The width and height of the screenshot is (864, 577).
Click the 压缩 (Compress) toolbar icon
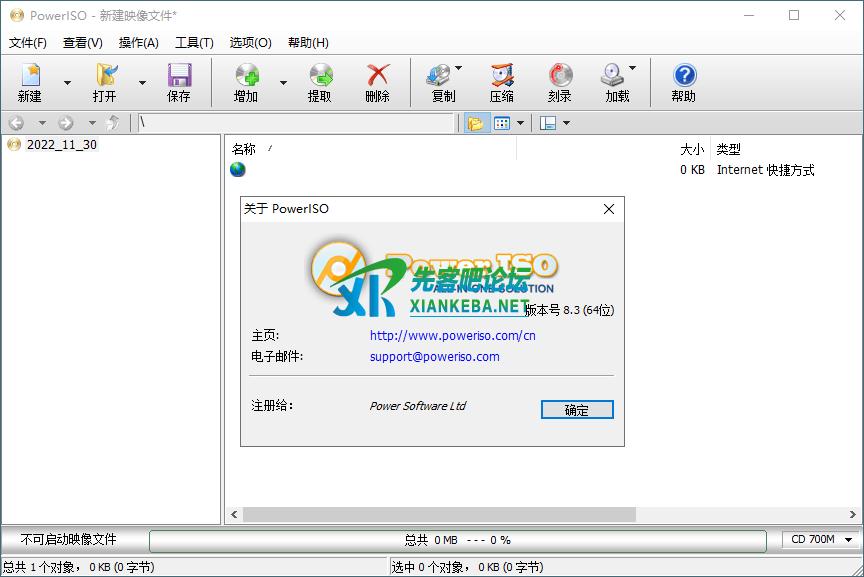502,76
